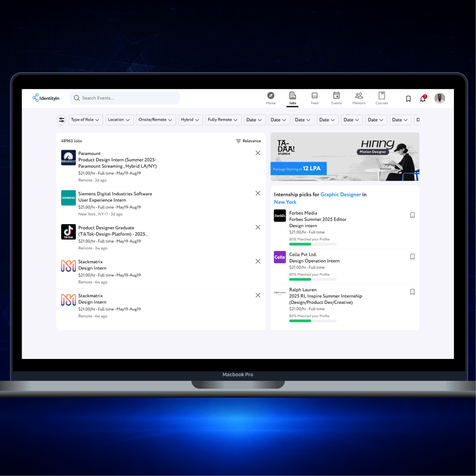Open the saved bookmarks icon in header

408,99
